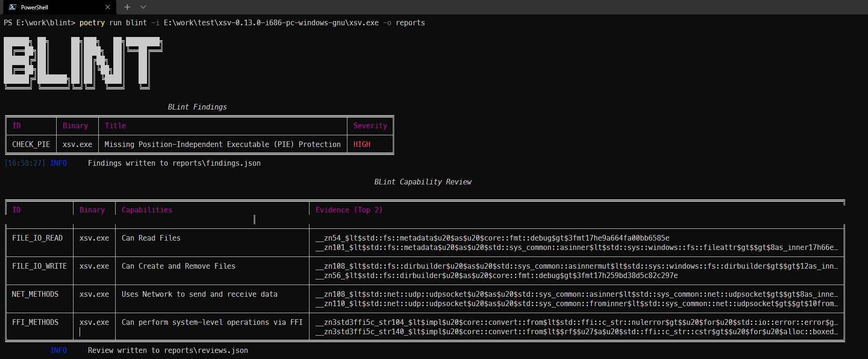Click the 'CHECK_PIE' finding ID

pos(31,145)
